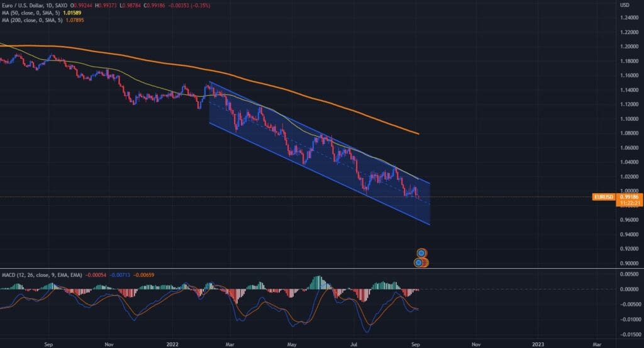Image resolution: width=644 pixels, height=348 pixels.
Task: Click the pane separator above MACD panel
Action: click(314, 269)
